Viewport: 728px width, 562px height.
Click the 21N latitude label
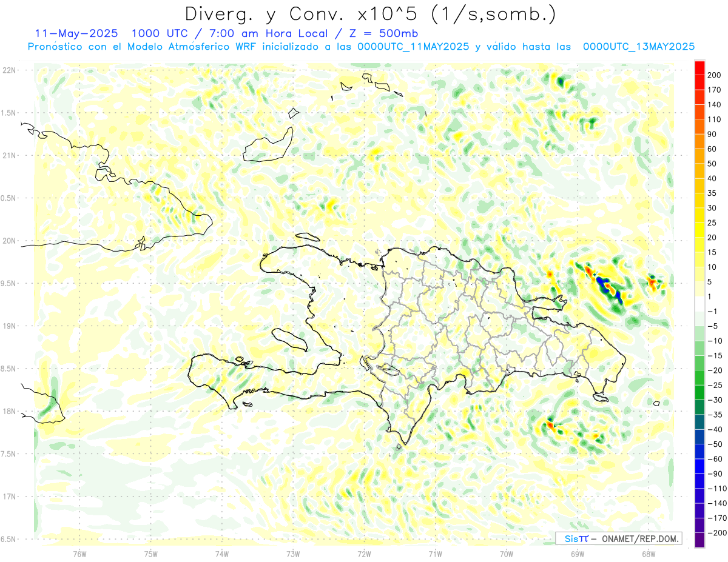tap(9, 155)
